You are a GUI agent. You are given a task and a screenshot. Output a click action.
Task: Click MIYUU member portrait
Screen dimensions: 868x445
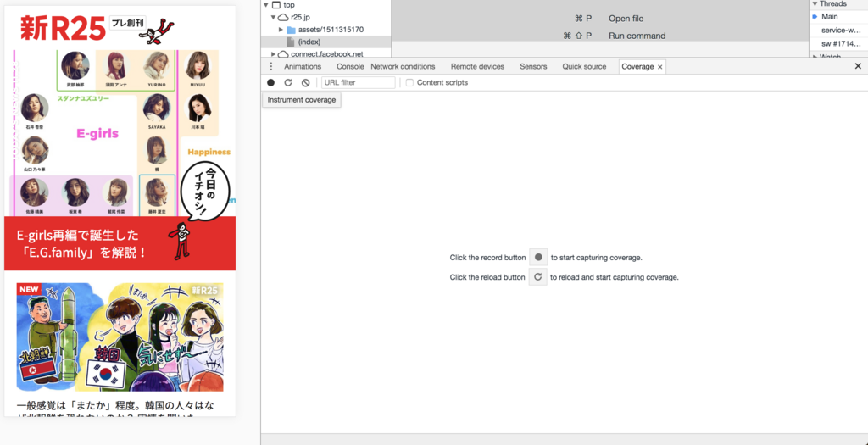coord(198,65)
